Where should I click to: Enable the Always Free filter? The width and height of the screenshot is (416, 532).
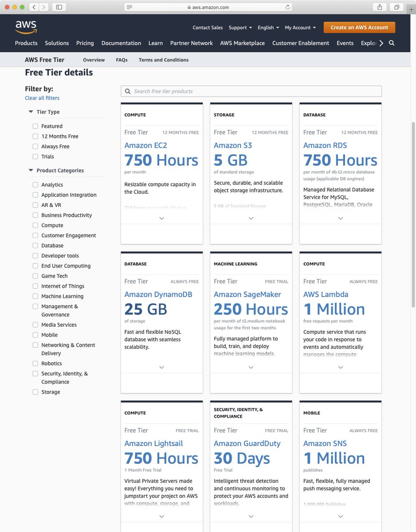[x=35, y=146]
